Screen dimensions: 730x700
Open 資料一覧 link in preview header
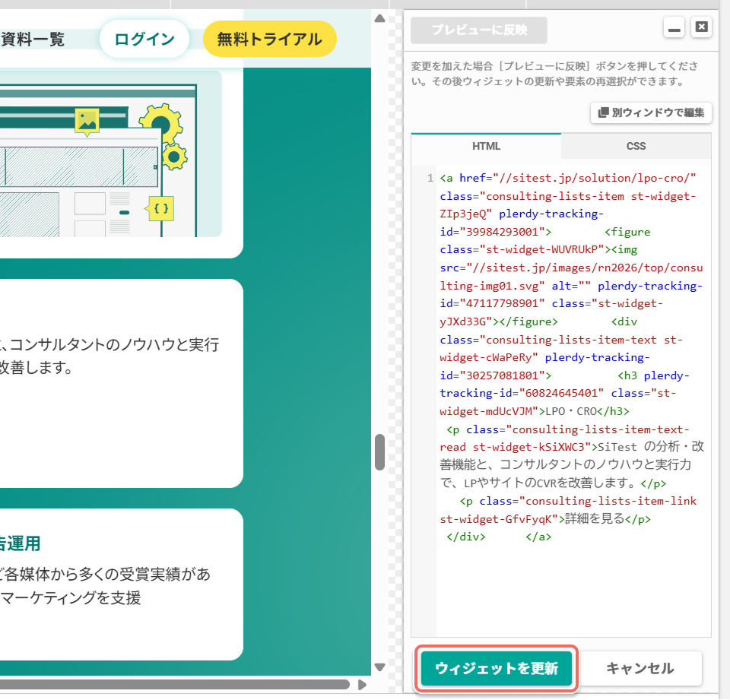[x=33, y=39]
